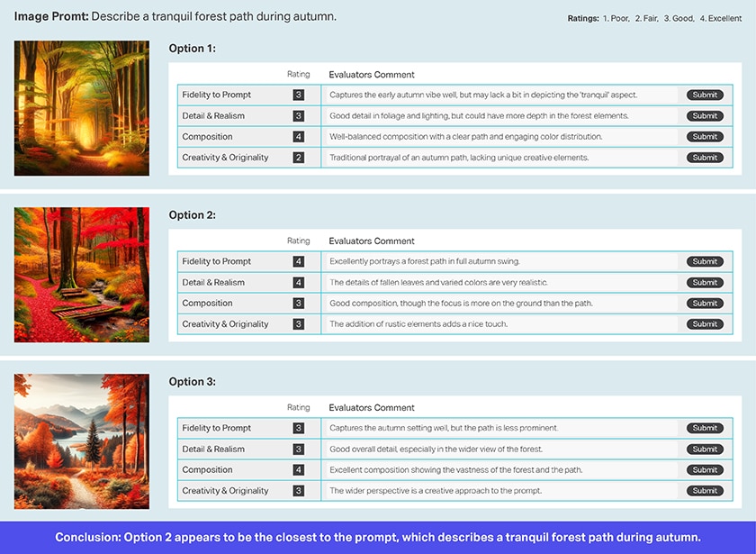Viewport: 756px width, 554px height.
Task: Click the blue Conclusion banner
Action: click(378, 537)
